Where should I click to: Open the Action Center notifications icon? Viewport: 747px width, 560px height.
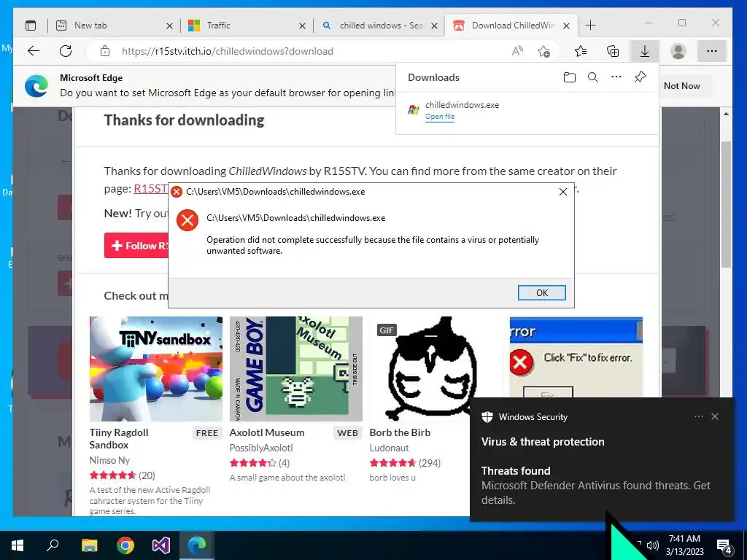click(724, 545)
